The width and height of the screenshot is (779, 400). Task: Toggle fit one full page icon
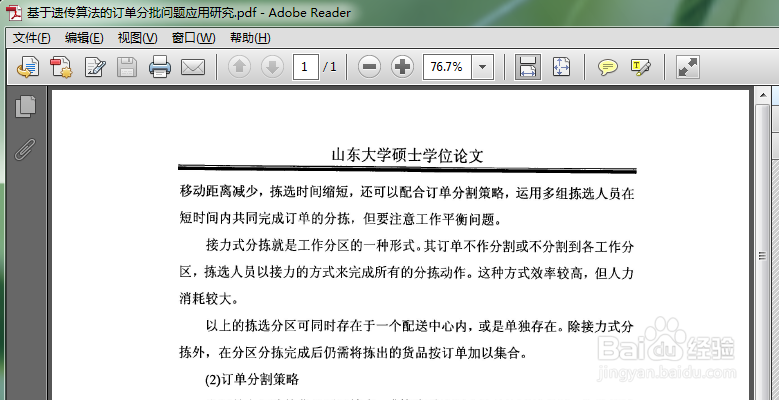561,67
